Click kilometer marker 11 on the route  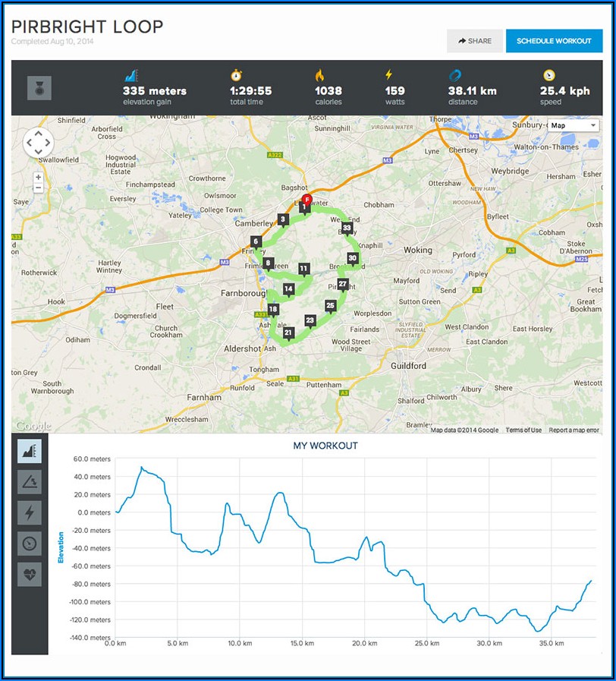point(303,269)
